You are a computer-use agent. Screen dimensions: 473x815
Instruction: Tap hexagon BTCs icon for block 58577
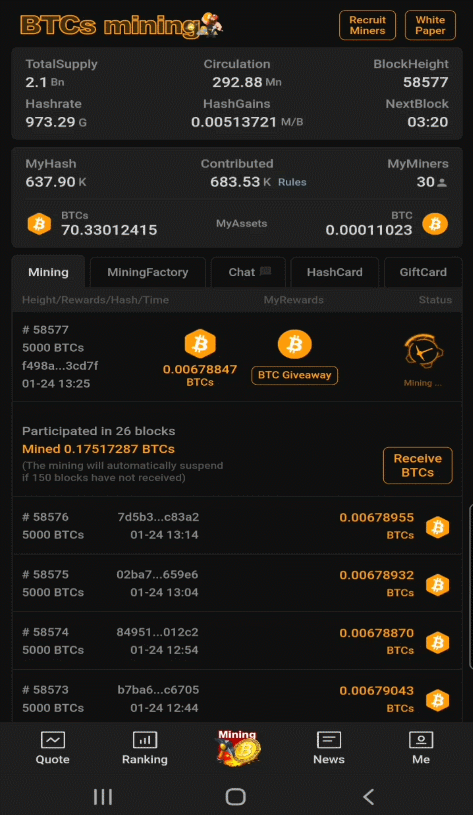click(200, 344)
